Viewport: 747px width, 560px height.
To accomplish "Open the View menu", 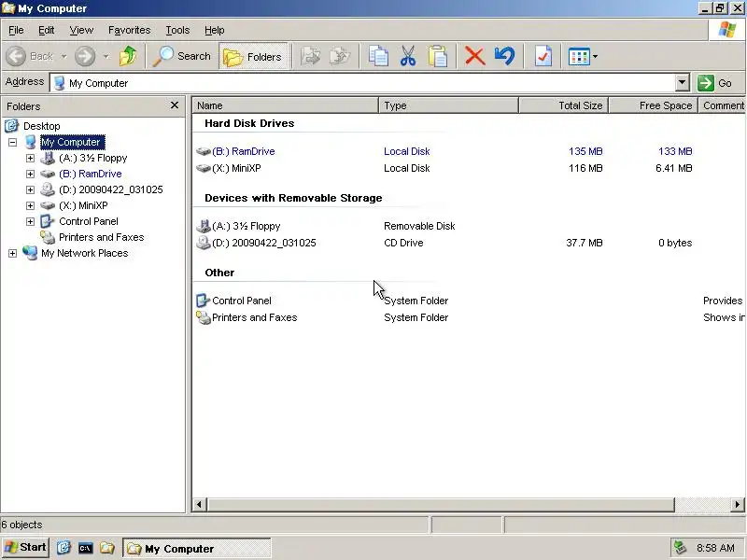I will 81,30.
